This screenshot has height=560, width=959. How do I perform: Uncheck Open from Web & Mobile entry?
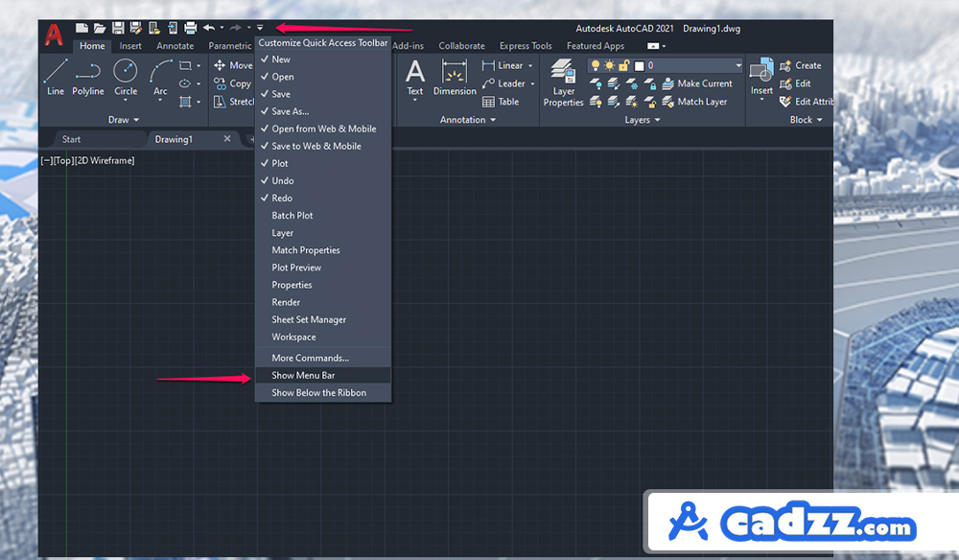tap(323, 128)
